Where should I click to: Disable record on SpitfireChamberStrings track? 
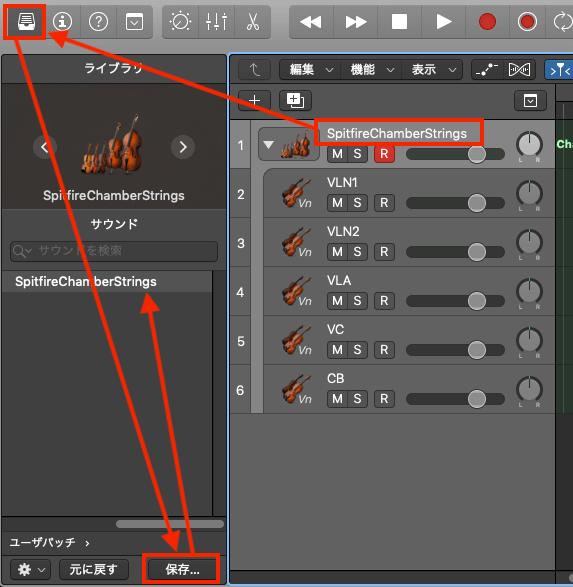(x=384, y=154)
